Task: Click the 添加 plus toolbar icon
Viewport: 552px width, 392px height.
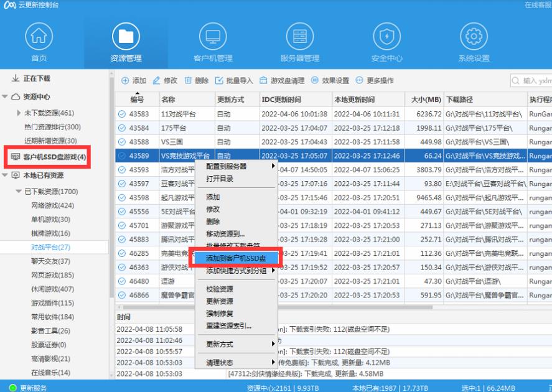Action: click(125, 81)
